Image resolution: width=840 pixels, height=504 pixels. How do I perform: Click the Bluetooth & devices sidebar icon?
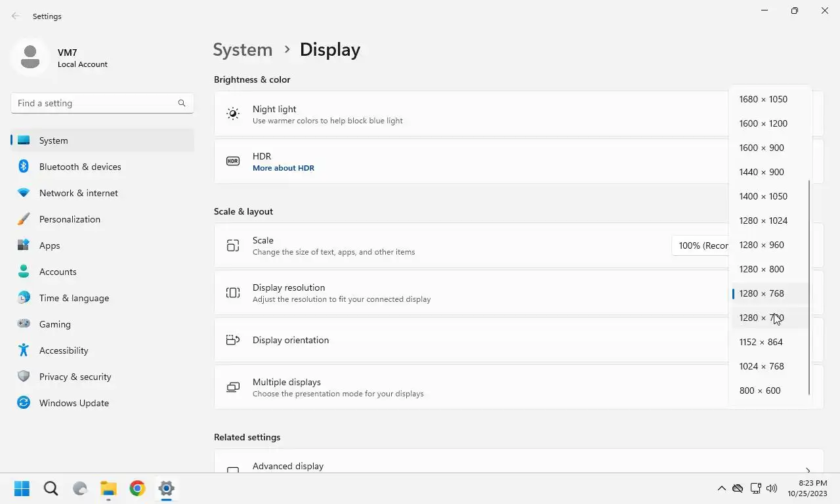tap(24, 167)
